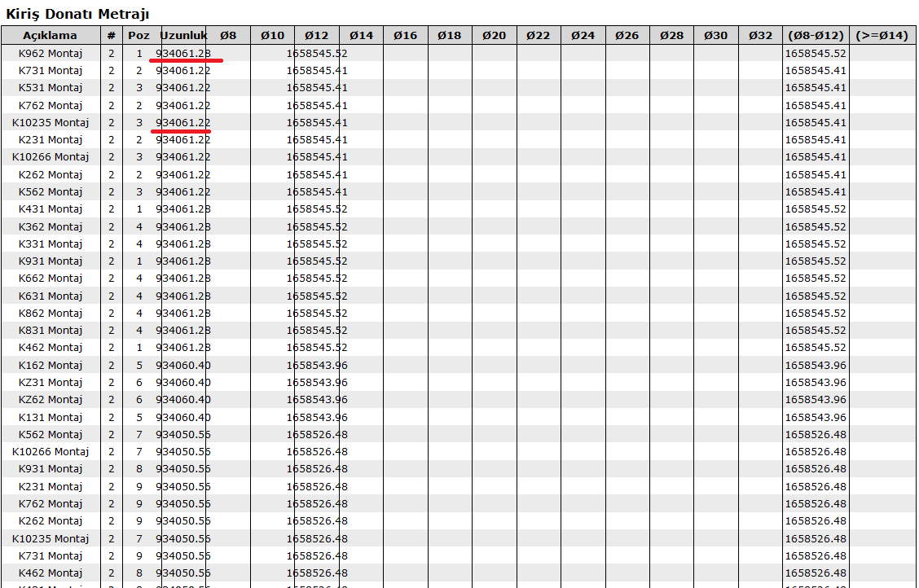This screenshot has width=919, height=588.
Task: Select the Ø12 value in K362 Montaj row
Action: tap(317, 227)
